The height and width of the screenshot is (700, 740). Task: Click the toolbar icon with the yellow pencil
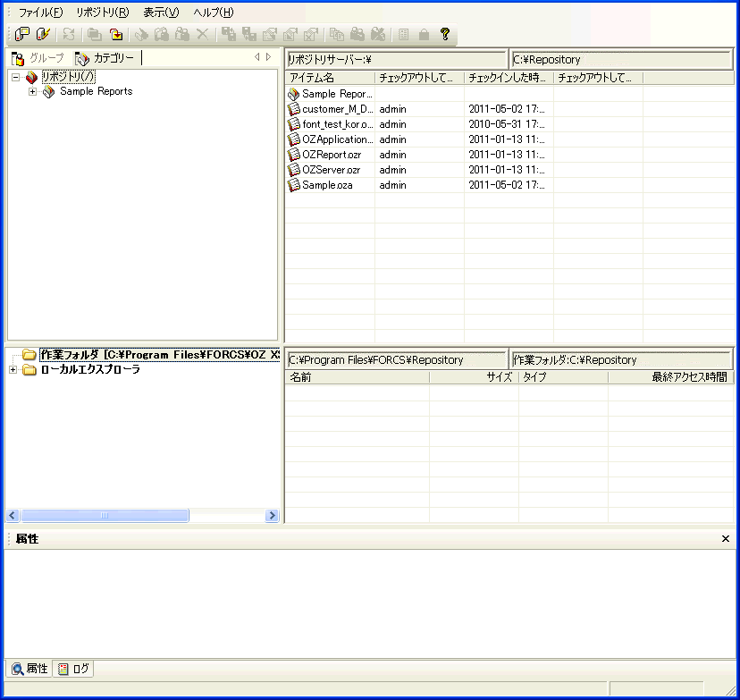coord(43,34)
